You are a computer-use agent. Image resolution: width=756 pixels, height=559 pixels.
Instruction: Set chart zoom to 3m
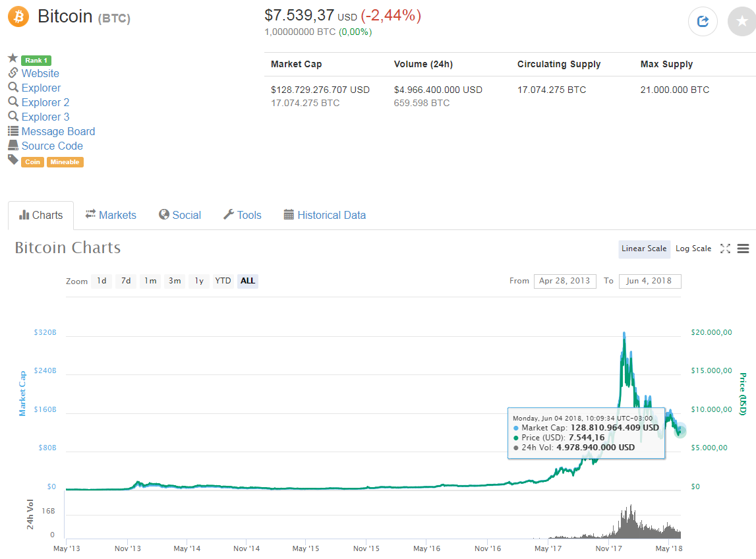pyautogui.click(x=175, y=281)
